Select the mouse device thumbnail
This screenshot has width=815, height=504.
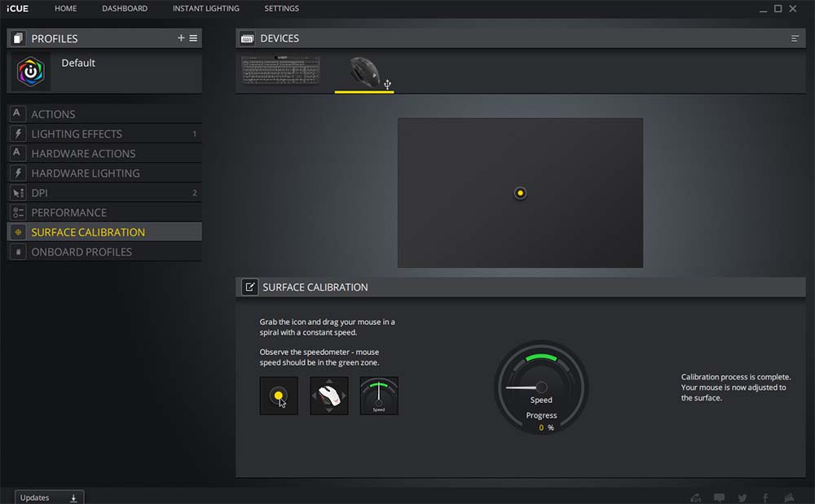pos(364,72)
